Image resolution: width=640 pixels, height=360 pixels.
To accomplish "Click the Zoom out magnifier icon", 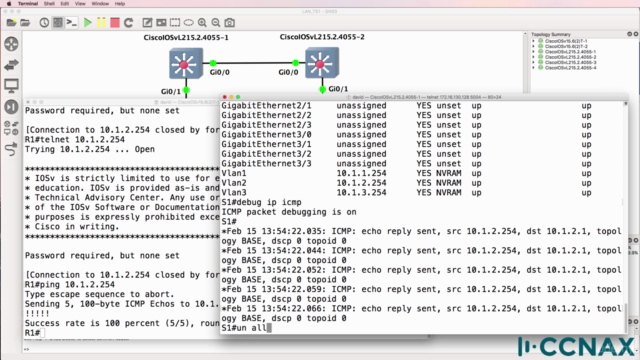I will point(216,22).
